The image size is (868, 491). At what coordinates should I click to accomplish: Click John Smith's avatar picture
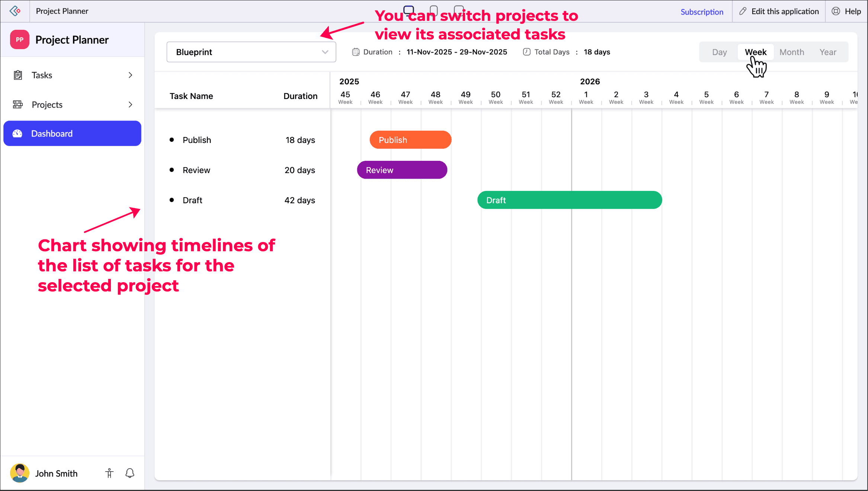click(20, 473)
